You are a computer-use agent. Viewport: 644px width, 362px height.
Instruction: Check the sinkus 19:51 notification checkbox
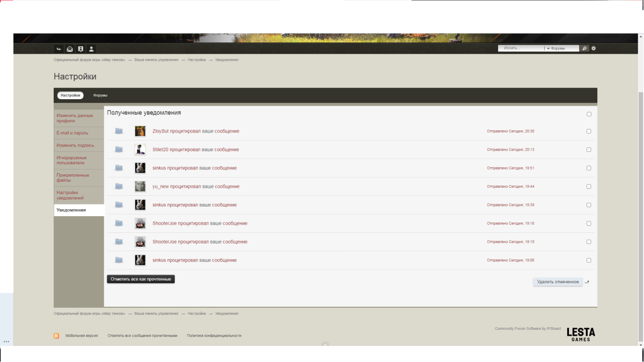(589, 168)
